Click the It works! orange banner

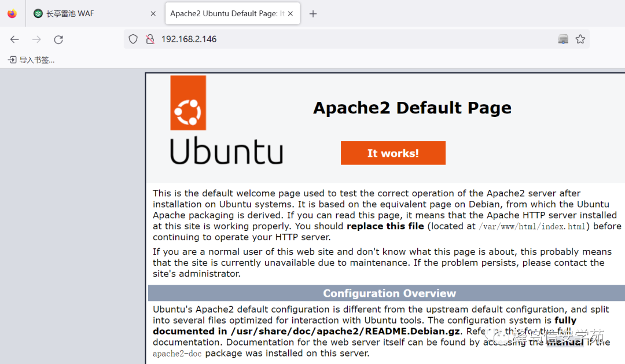click(x=393, y=153)
